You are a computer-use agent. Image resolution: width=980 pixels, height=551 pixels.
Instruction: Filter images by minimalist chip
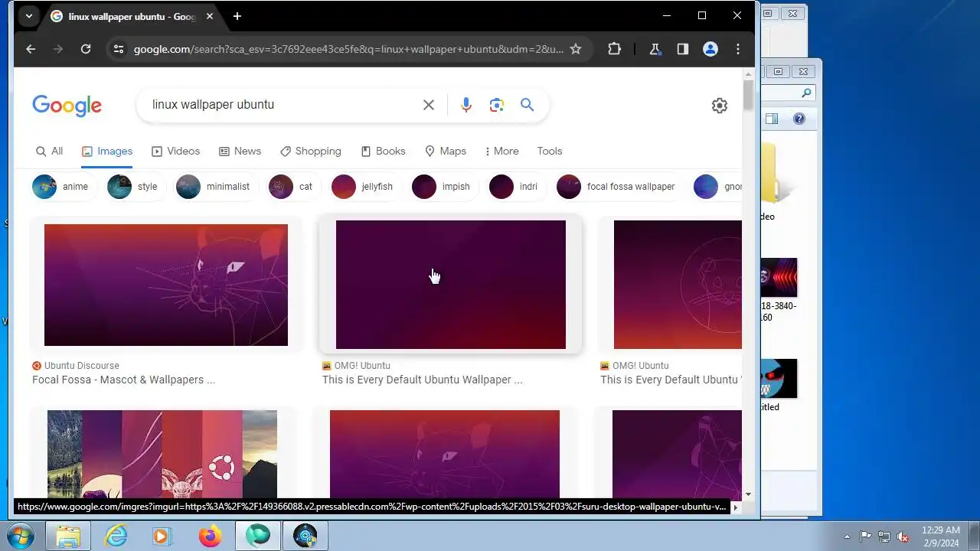coord(217,187)
